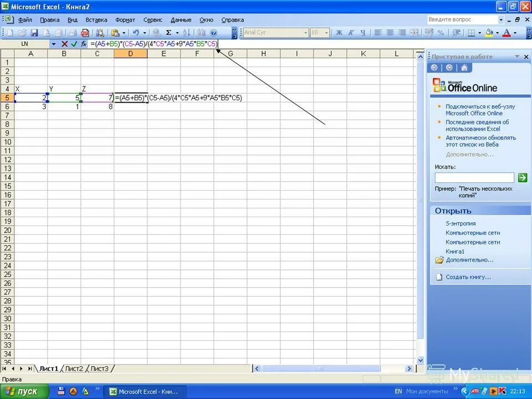Open the font size 10 dropdown
Image resolution: width=532 pixels, height=399 pixels.
click(x=326, y=33)
